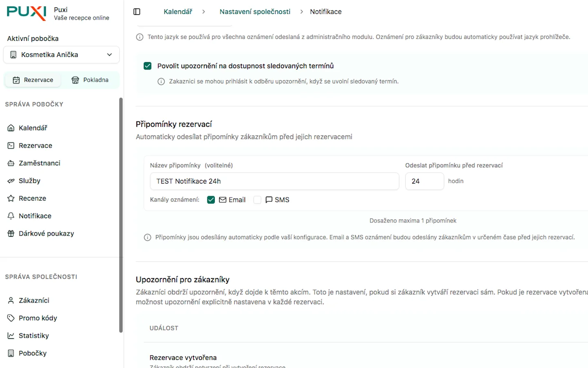Click the Notifikace bell icon

pyautogui.click(x=11, y=216)
